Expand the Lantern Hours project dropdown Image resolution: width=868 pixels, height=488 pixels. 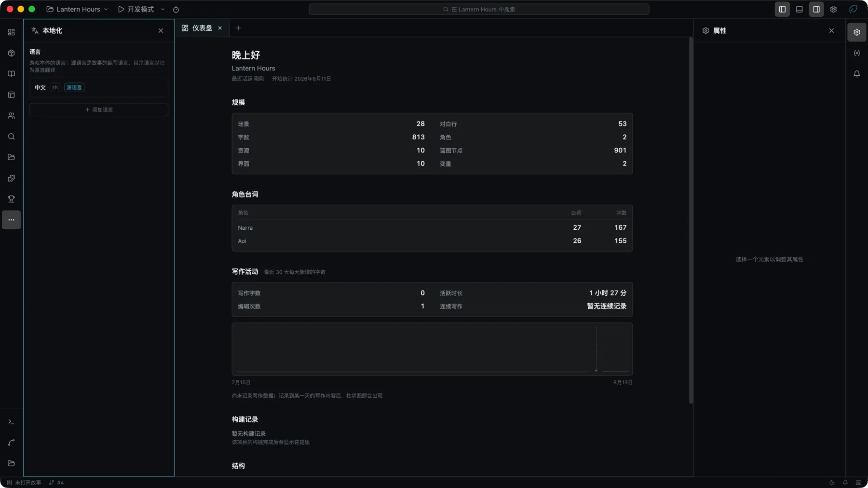point(77,9)
